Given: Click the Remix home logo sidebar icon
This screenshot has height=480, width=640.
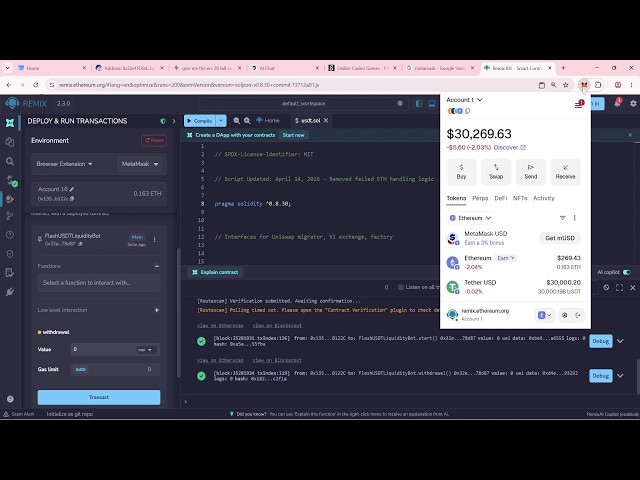Looking at the screenshot, I should point(10,122).
